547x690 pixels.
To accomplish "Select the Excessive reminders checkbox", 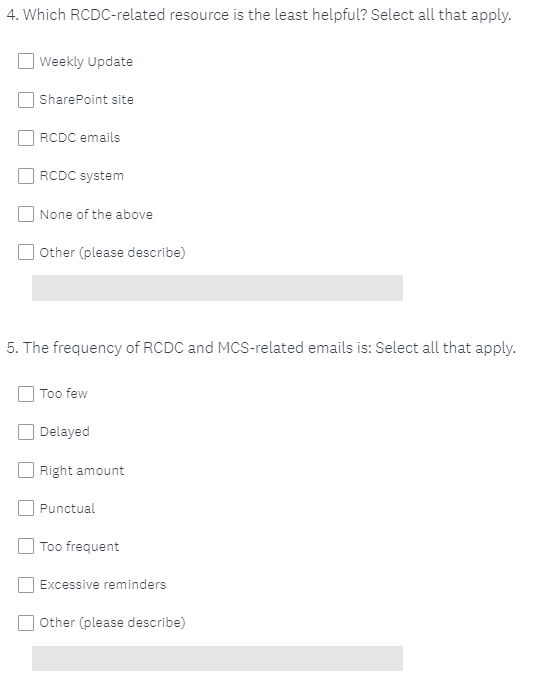I will pyautogui.click(x=26, y=584).
